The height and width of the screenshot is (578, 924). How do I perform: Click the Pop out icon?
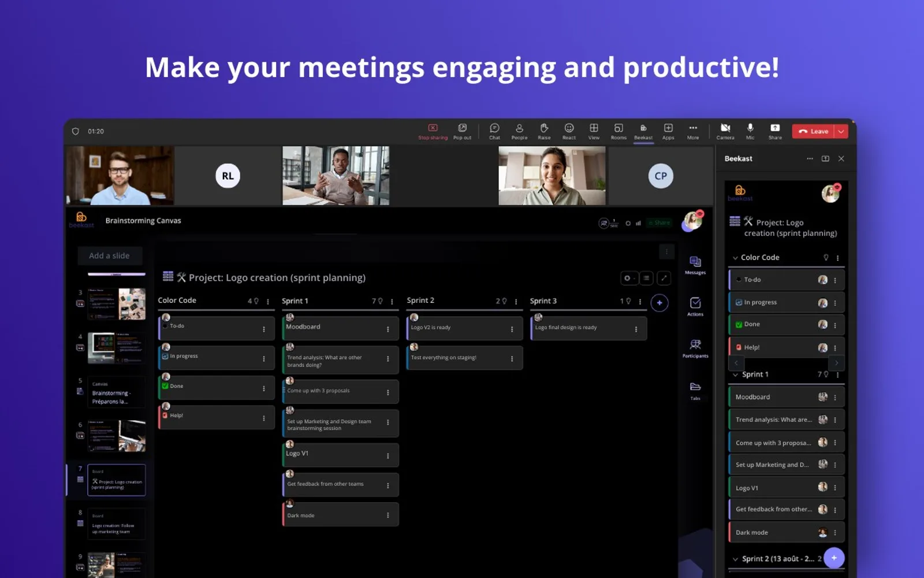point(462,131)
